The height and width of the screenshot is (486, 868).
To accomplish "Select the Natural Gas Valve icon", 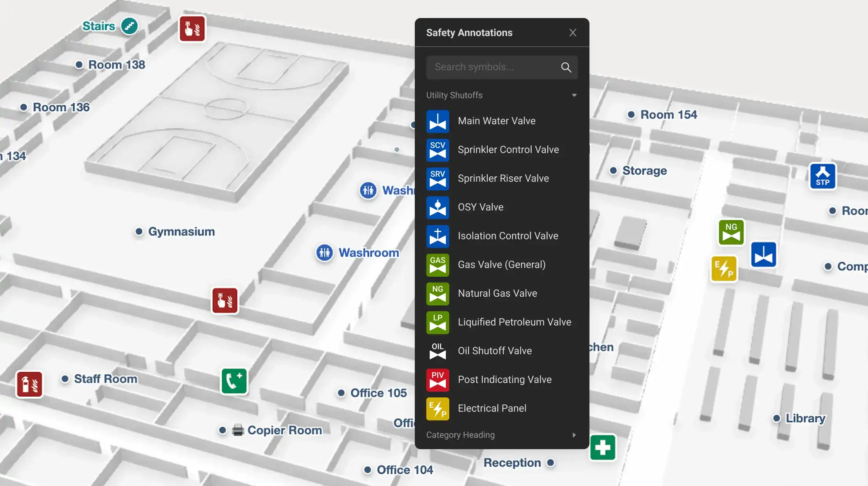I will (x=438, y=294).
